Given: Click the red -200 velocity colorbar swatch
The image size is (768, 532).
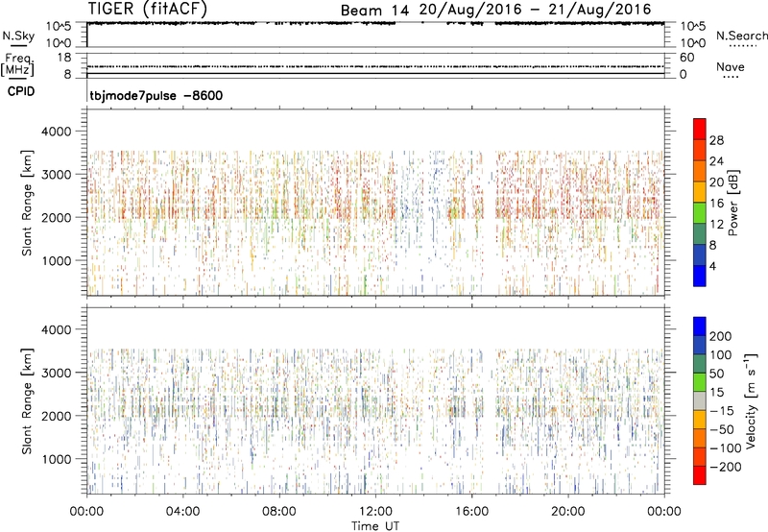Looking at the screenshot, I should click(x=700, y=475).
